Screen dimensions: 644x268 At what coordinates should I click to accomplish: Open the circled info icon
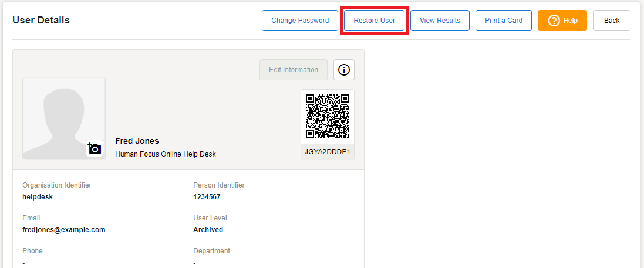344,70
